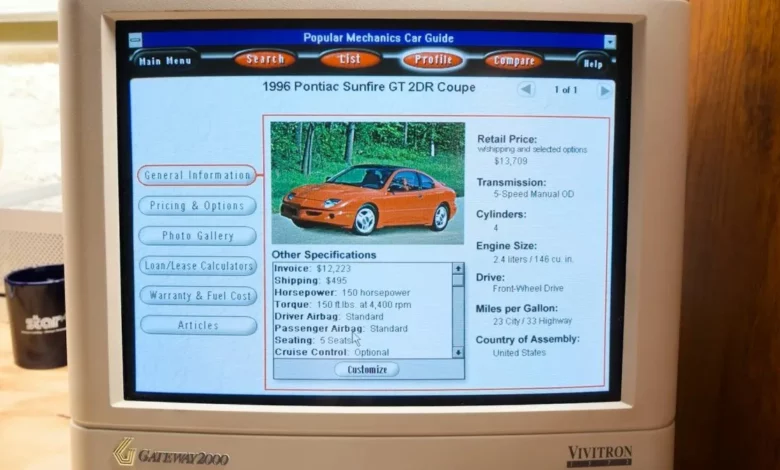Open Pricing & Options section
The image size is (780, 470).
click(x=197, y=205)
